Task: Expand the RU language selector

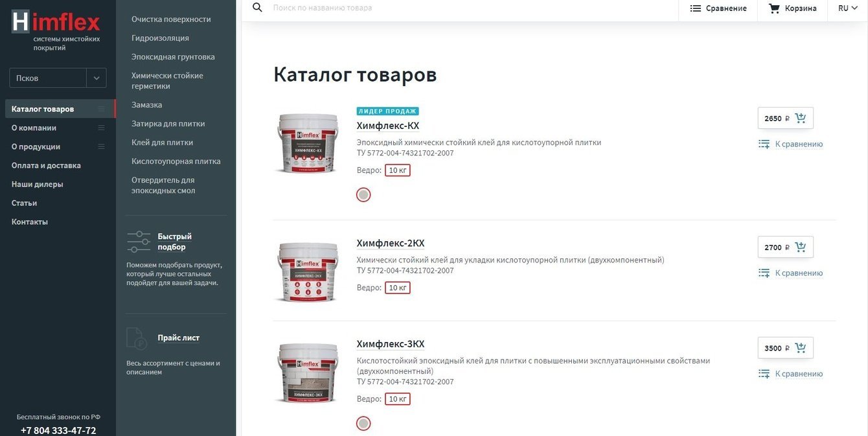Action: 848,8
